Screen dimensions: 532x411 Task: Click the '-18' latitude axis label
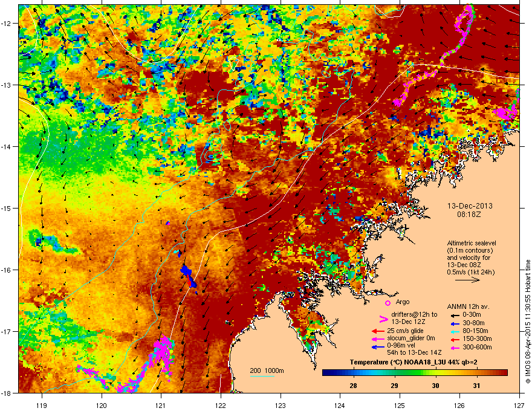click(7, 393)
